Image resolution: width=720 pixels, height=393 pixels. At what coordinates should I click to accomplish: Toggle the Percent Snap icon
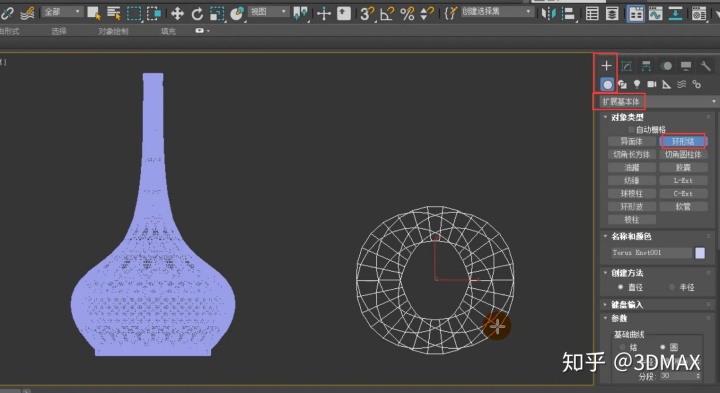pos(407,14)
